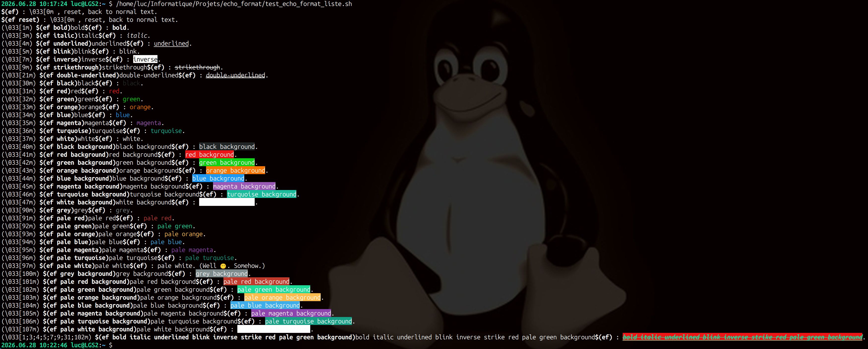Image resolution: width=868 pixels, height=349 pixels.
Task: Click the neutral face emoji
Action: point(223,266)
